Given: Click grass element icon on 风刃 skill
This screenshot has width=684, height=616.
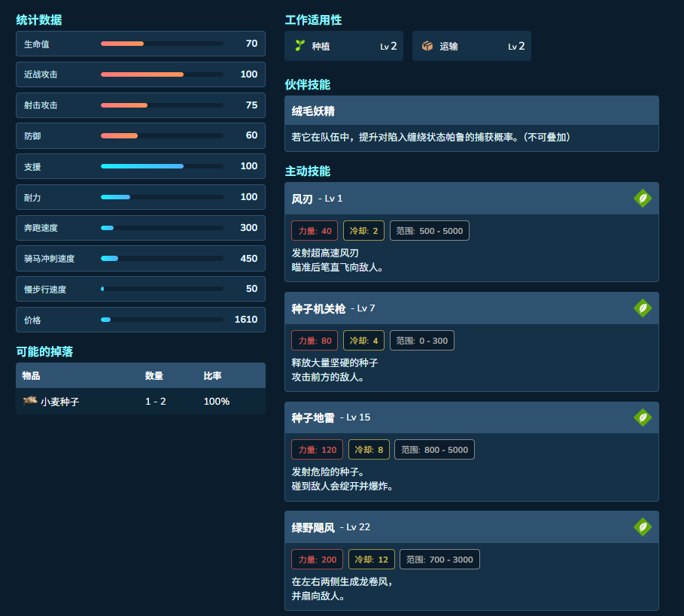Looking at the screenshot, I should tap(643, 199).
